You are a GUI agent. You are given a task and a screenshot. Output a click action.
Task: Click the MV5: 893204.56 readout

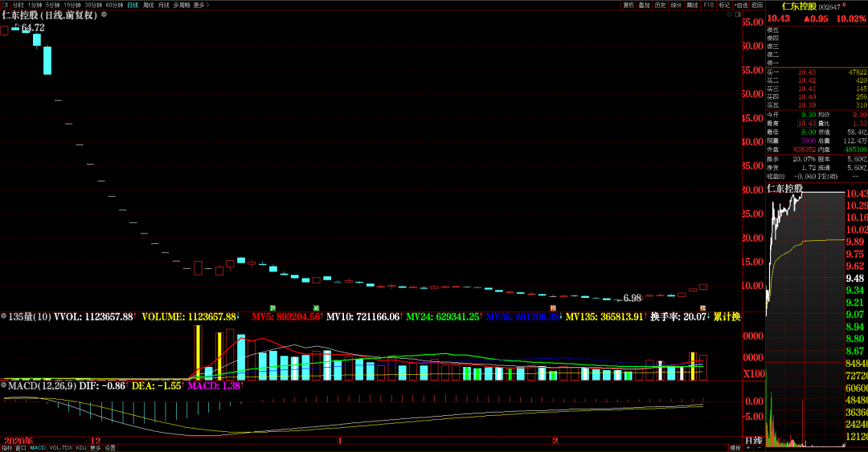tap(285, 316)
